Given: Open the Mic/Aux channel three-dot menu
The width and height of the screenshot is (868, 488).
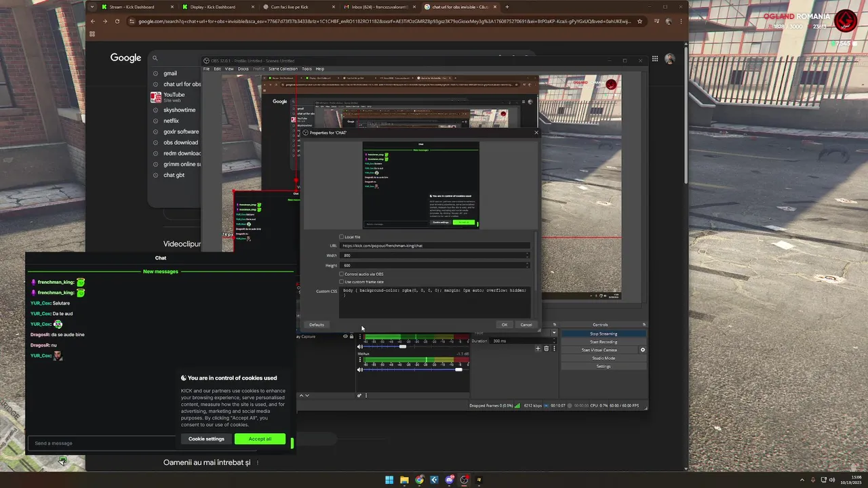Looking at the screenshot, I should (360, 360).
